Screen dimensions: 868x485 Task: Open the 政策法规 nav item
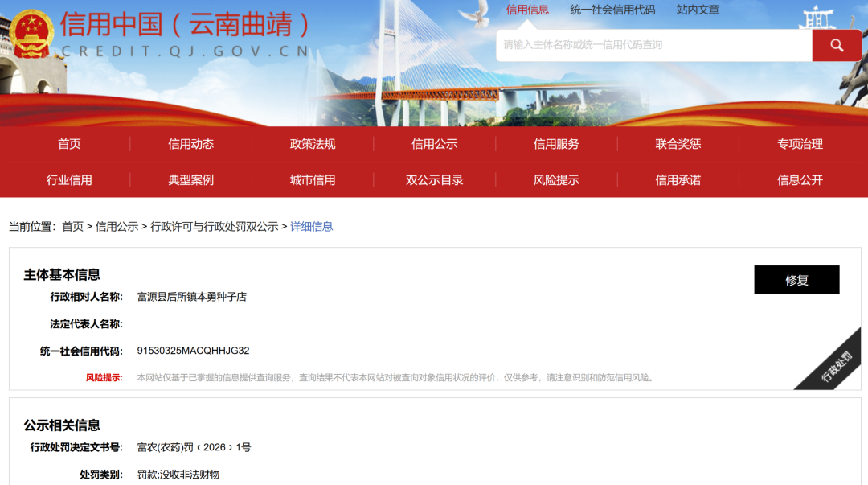pos(313,144)
